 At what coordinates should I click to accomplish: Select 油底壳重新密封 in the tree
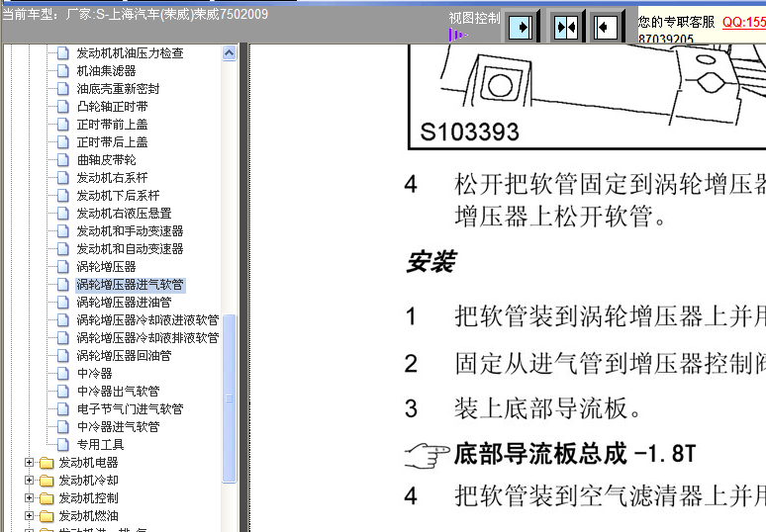(x=118, y=89)
